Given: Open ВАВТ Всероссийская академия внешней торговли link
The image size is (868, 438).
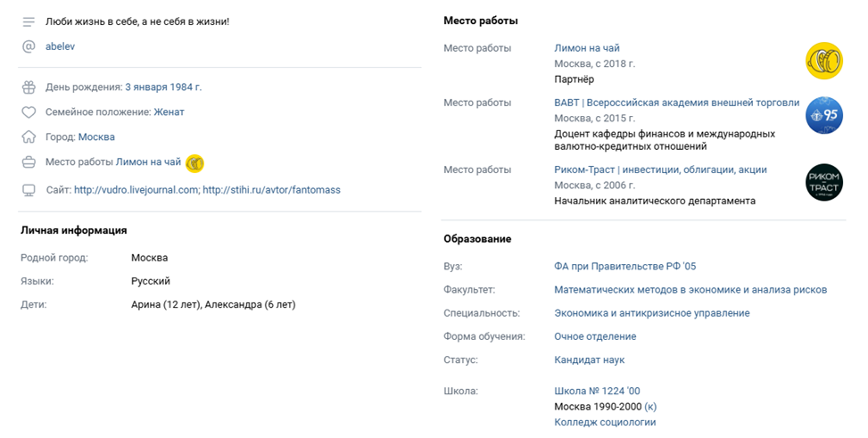Looking at the screenshot, I should pos(676,103).
